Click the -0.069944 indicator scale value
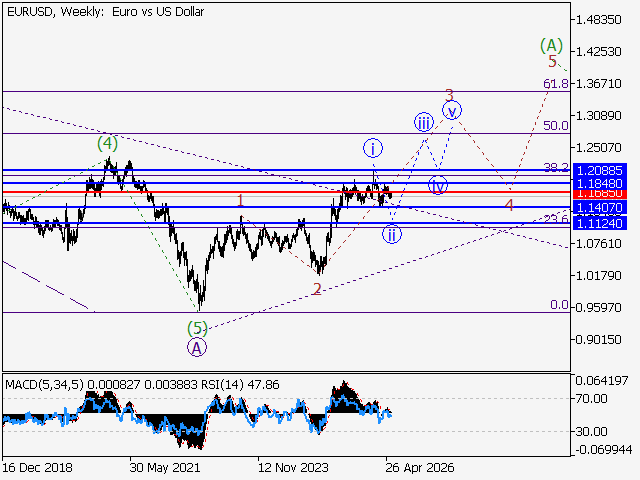This screenshot has width=640, height=480. coord(604,450)
